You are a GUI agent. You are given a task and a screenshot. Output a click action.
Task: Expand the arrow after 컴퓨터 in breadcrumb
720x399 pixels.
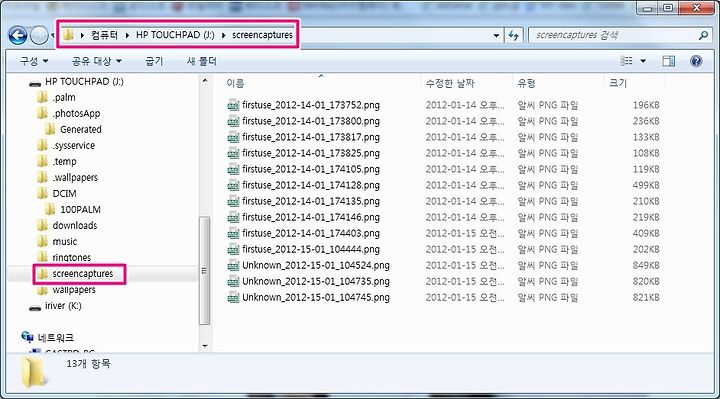tap(127, 35)
